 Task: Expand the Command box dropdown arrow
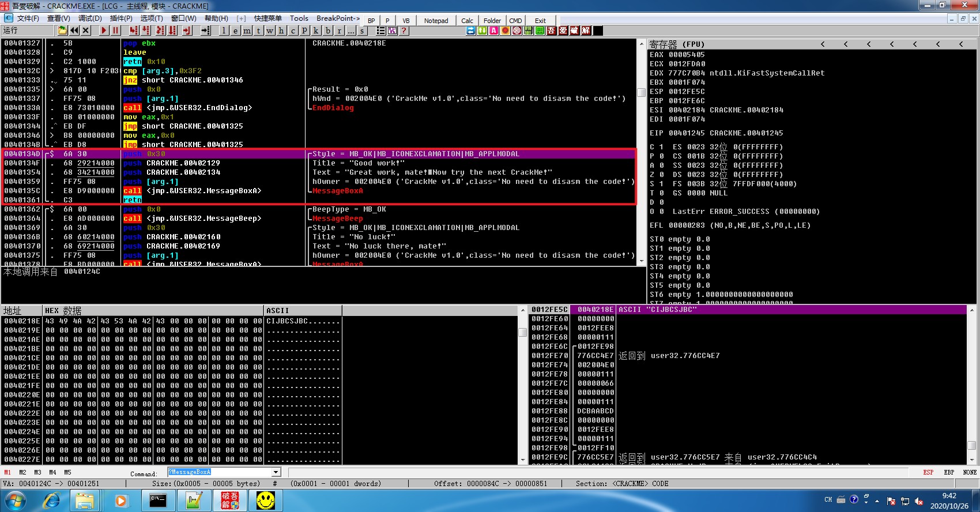pos(276,472)
